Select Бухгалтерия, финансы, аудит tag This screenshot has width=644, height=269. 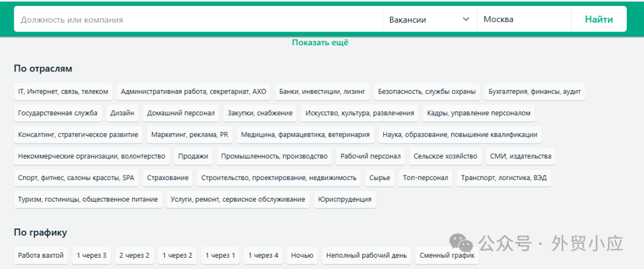pyautogui.click(x=534, y=91)
